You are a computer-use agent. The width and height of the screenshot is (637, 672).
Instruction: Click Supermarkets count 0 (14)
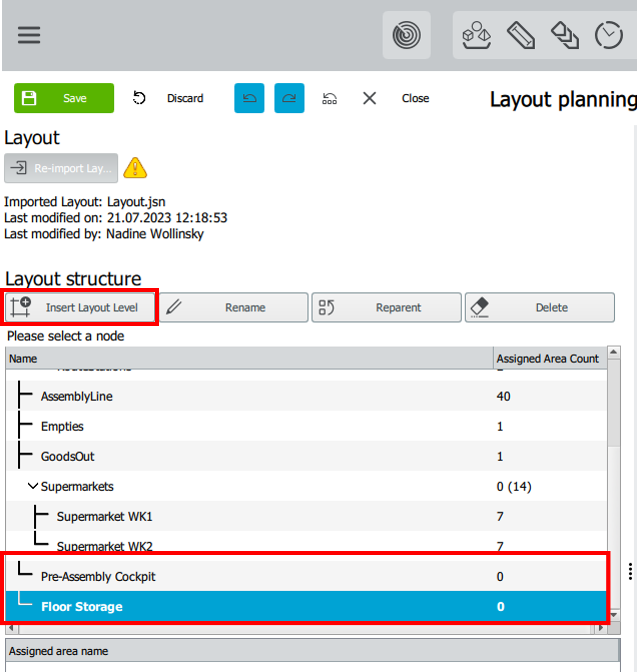tap(514, 486)
